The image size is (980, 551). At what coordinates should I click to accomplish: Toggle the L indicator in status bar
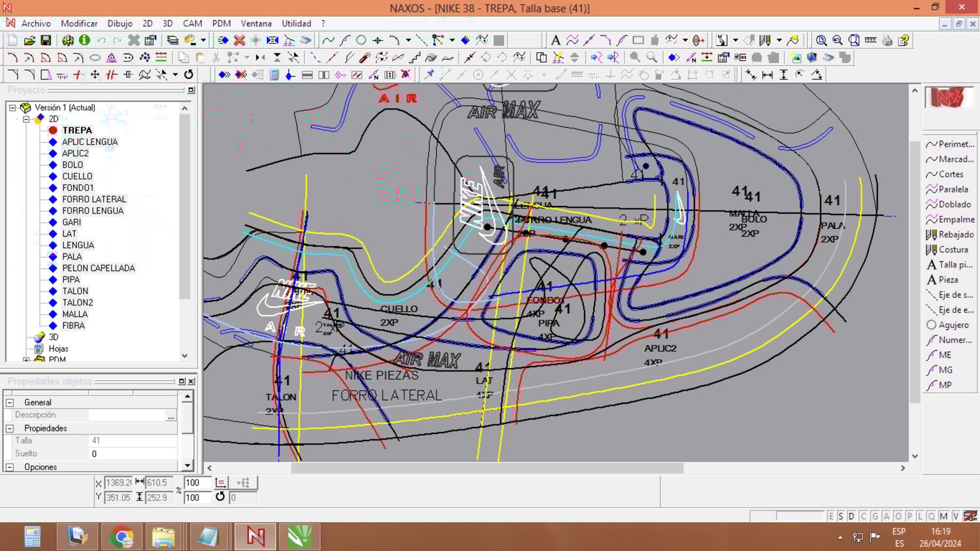pyautogui.click(x=921, y=516)
